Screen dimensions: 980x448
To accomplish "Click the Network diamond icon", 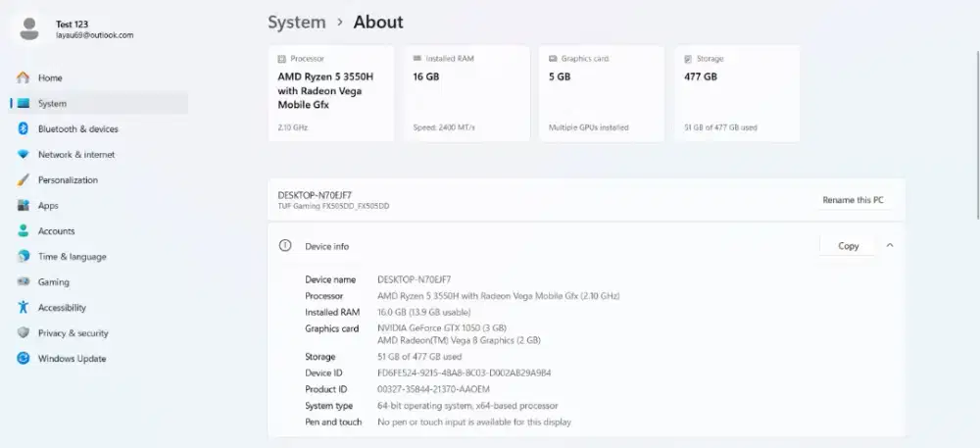I will (x=24, y=154).
